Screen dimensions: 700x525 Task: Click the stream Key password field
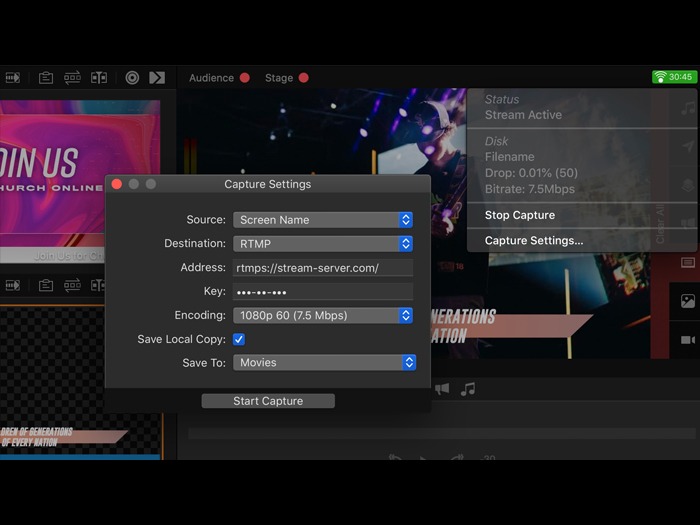click(x=323, y=292)
